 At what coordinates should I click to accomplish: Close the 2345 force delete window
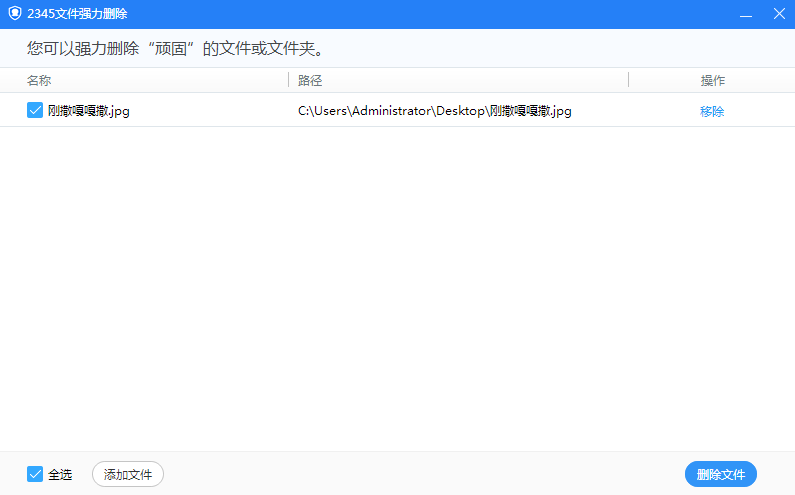point(778,14)
